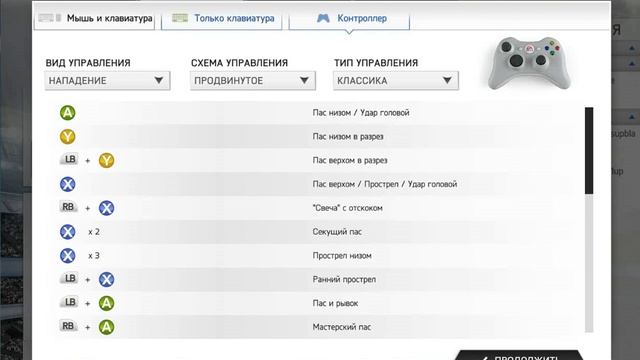The image size is (640, 360).
Task: Click the RB icon in Мастерский пас row
Action: 69,326
